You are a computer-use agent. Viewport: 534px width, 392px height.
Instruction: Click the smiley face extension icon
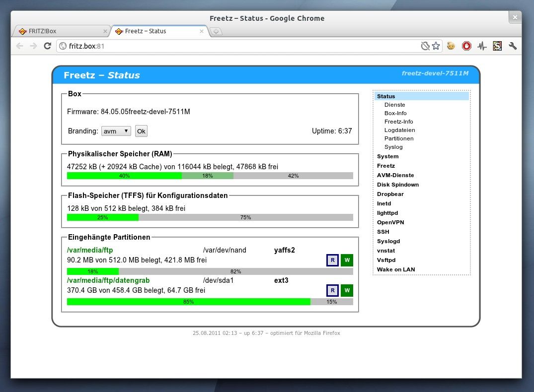click(x=451, y=46)
